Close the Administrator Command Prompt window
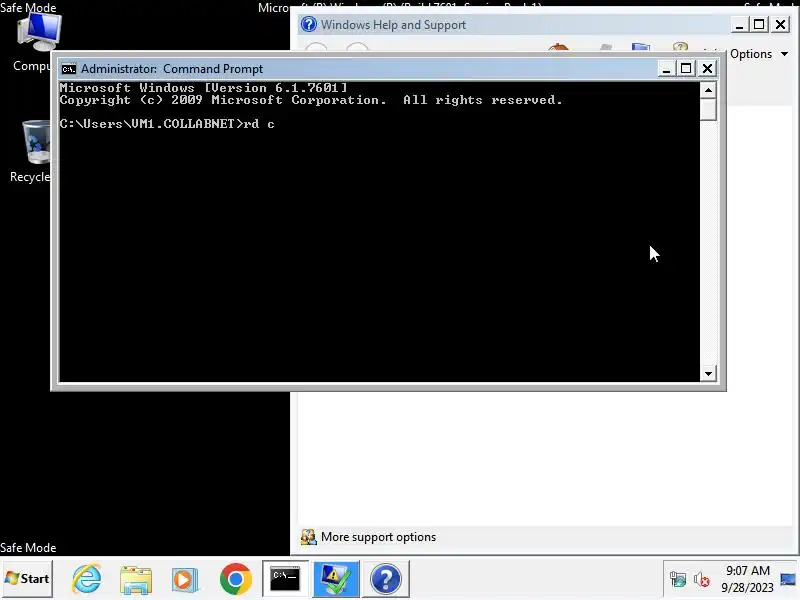Screen dimensions: 800x600 (707, 69)
